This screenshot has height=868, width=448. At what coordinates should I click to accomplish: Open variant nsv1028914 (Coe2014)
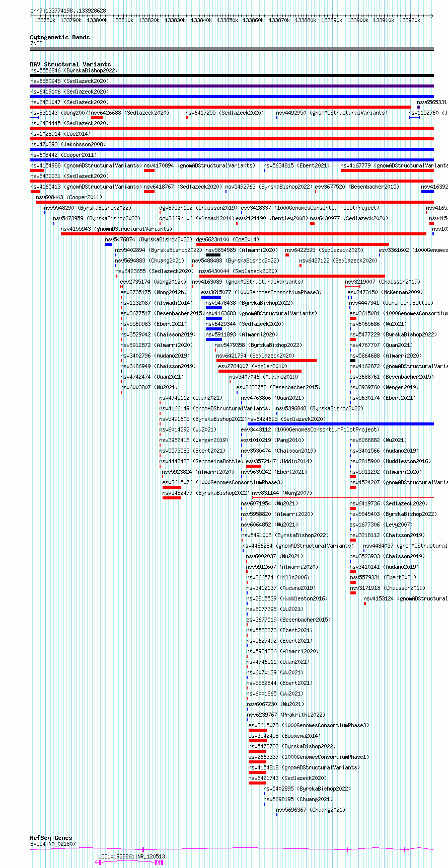pos(60,134)
